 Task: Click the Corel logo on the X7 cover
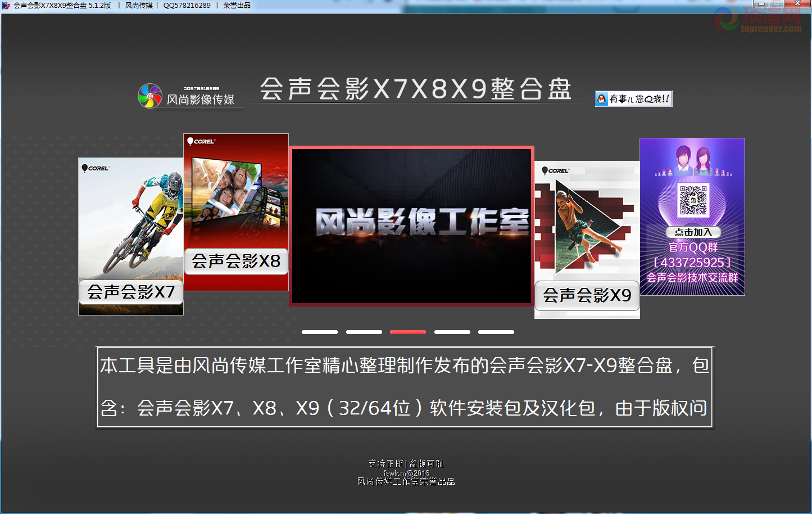tap(96, 168)
